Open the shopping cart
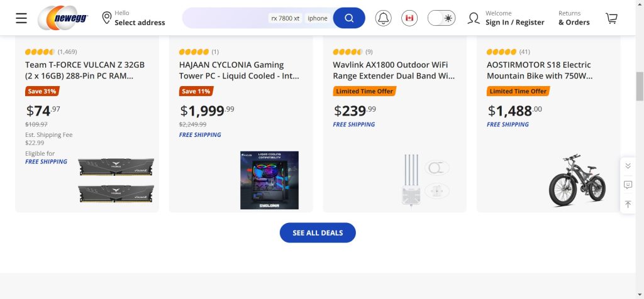Viewport: 644px width, 299px height. (x=611, y=18)
